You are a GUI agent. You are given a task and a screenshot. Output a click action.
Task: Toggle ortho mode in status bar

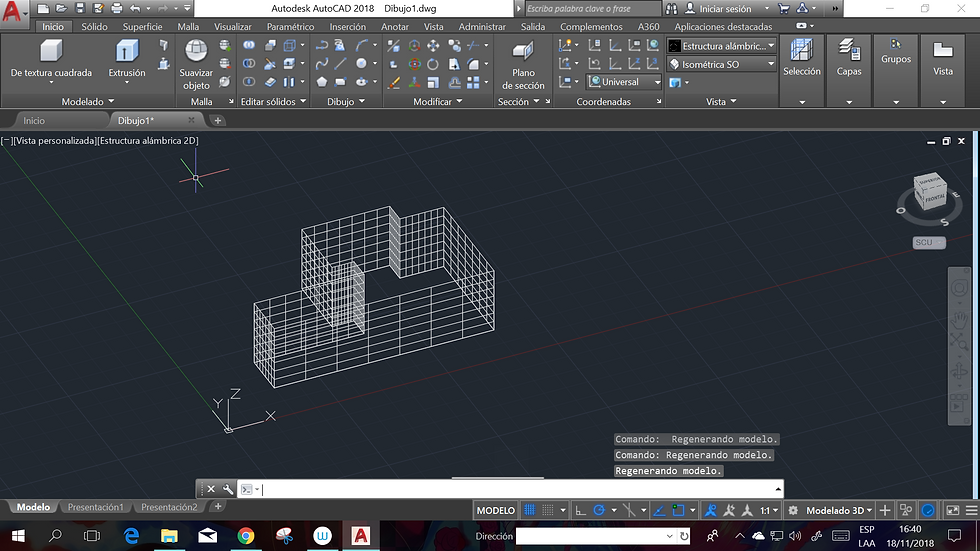[581, 510]
